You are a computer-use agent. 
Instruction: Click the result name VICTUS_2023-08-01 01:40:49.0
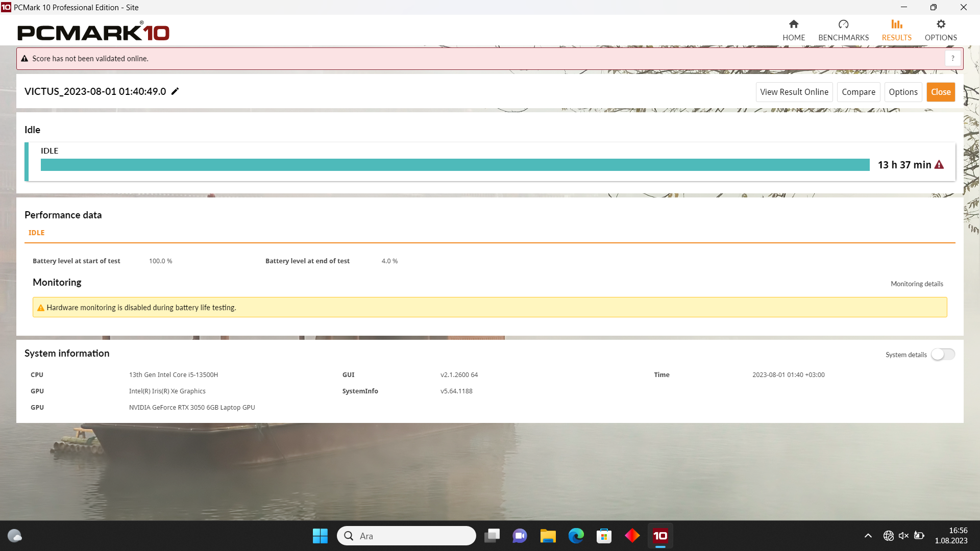[x=95, y=91]
